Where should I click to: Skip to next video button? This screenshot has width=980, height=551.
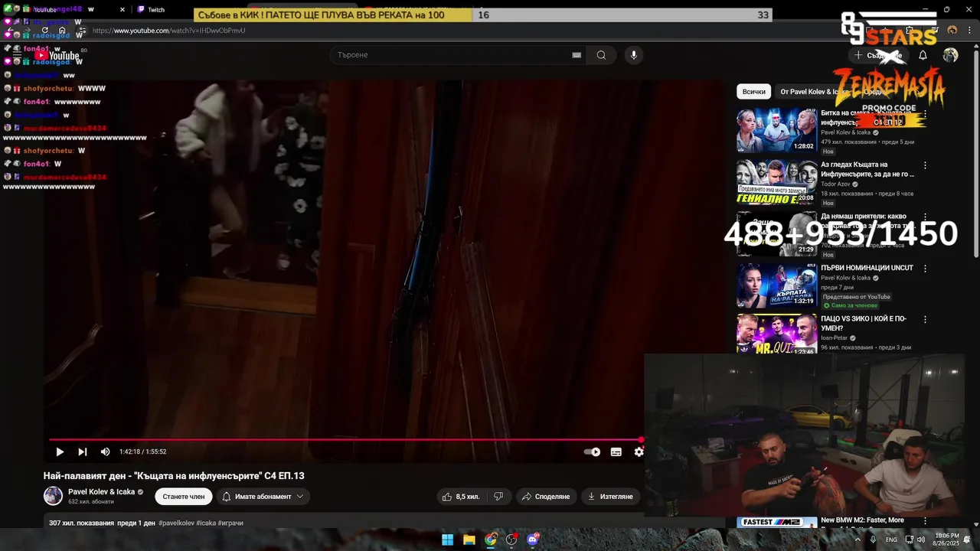click(x=83, y=452)
